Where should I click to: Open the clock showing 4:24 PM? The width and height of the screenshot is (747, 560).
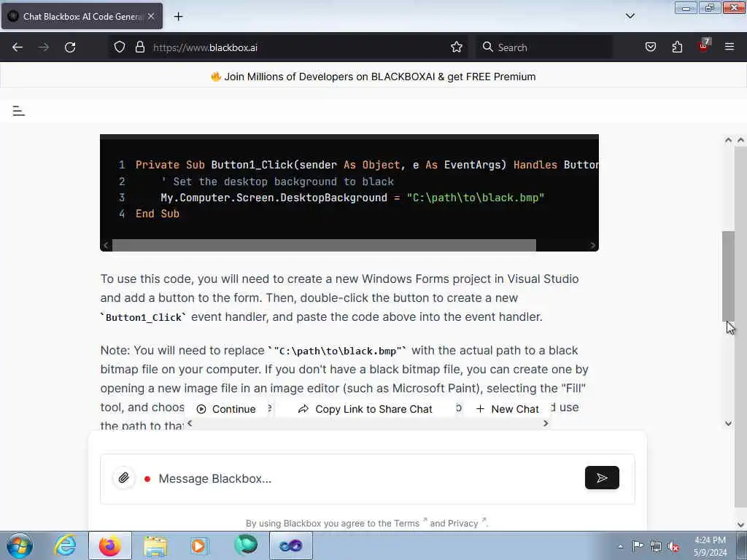tap(711, 545)
